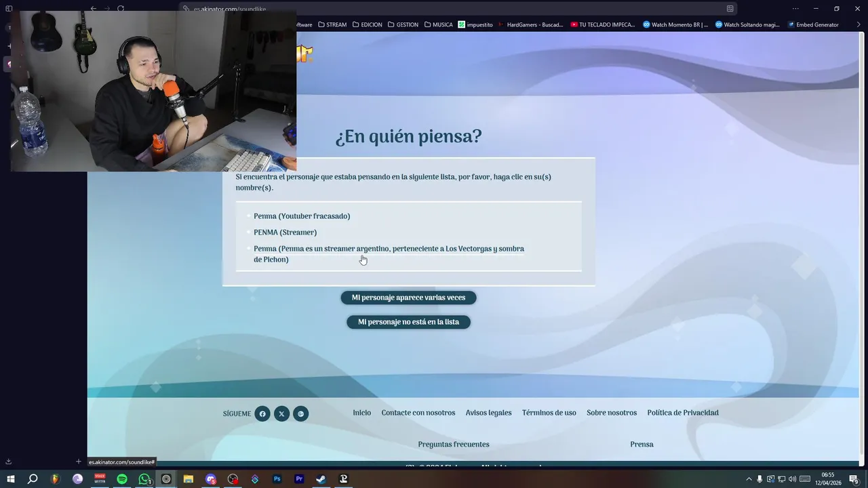Open Windows taskbar search
The height and width of the screenshot is (488, 868).
pos(32,479)
